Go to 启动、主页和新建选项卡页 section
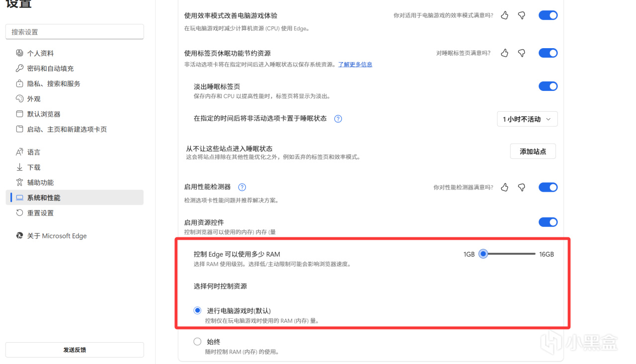636x364 pixels. click(67, 129)
